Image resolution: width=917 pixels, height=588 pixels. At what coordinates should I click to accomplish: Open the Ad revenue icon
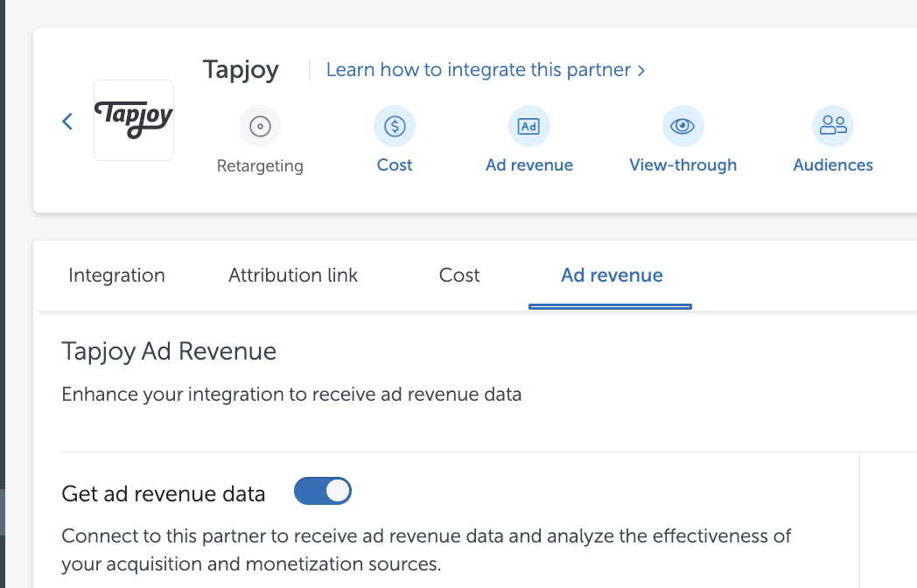coord(529,126)
